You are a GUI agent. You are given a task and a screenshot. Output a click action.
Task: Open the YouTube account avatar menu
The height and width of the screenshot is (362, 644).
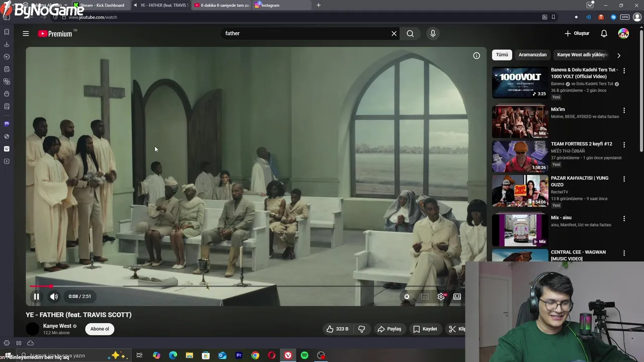(623, 34)
